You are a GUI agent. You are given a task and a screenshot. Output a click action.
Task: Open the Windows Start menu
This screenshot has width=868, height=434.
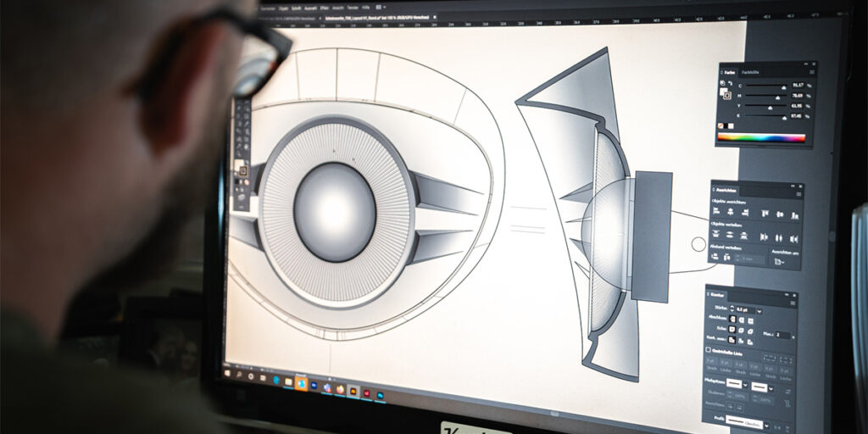[x=227, y=373]
